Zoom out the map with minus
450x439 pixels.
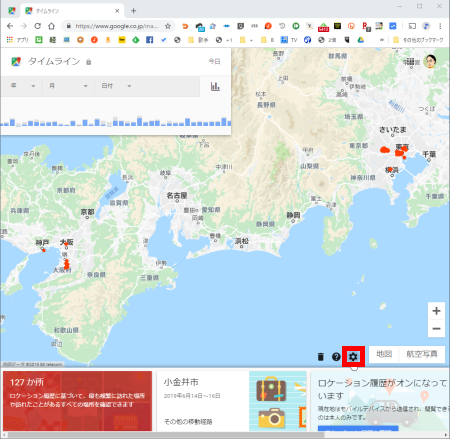pyautogui.click(x=436, y=329)
